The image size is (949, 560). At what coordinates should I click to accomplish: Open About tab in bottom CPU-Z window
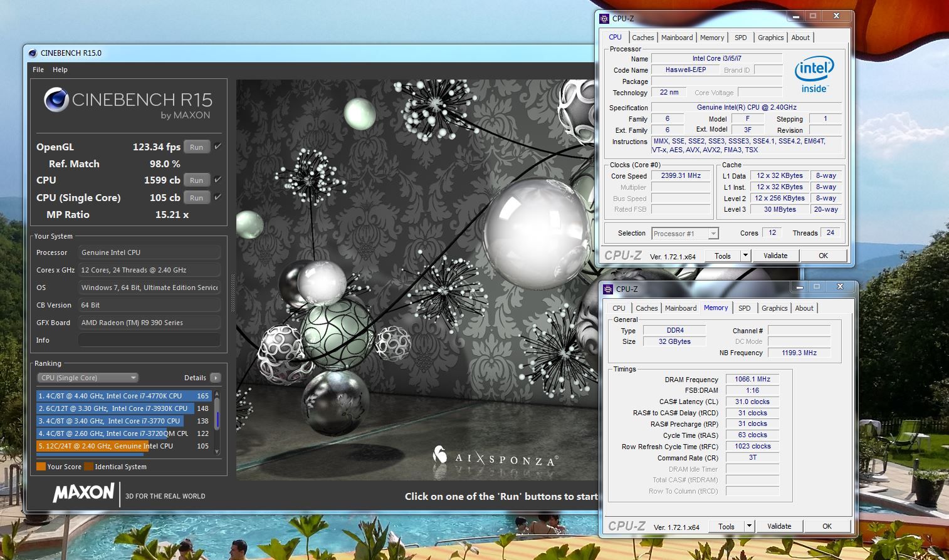tap(804, 308)
